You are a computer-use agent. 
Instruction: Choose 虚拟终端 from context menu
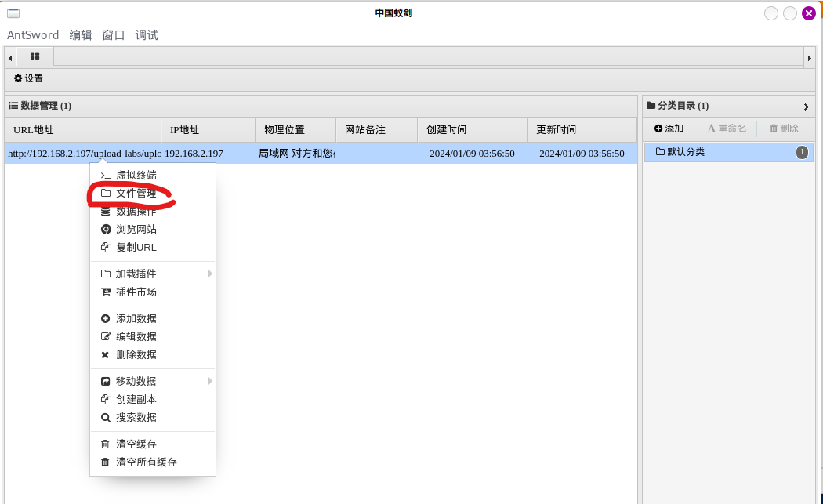pos(153,176)
